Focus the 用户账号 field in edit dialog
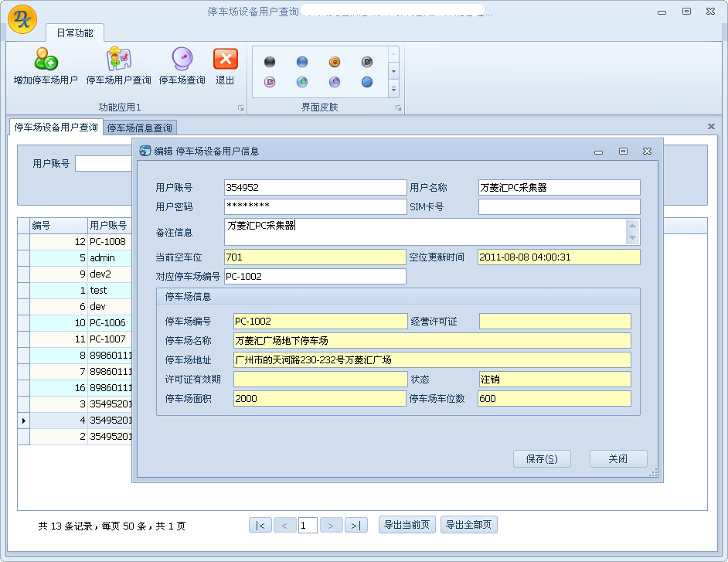Image resolution: width=728 pixels, height=562 pixels. [315, 188]
